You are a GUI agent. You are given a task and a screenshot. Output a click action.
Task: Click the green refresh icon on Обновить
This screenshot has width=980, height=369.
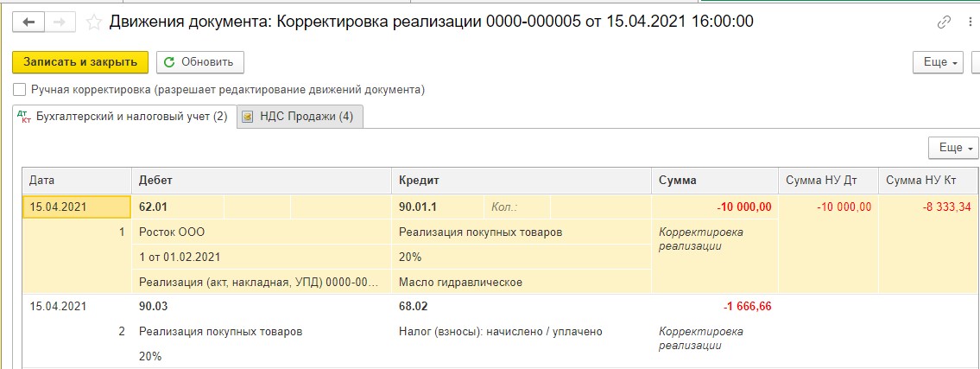pos(168,62)
